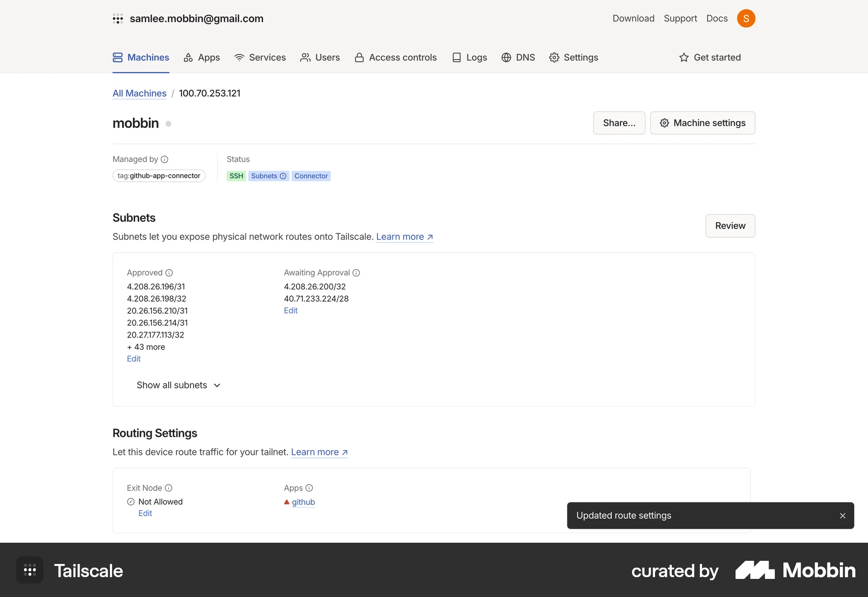The height and width of the screenshot is (597, 868).
Task: Click the tag:github-app-connector chip
Action: coord(159,176)
